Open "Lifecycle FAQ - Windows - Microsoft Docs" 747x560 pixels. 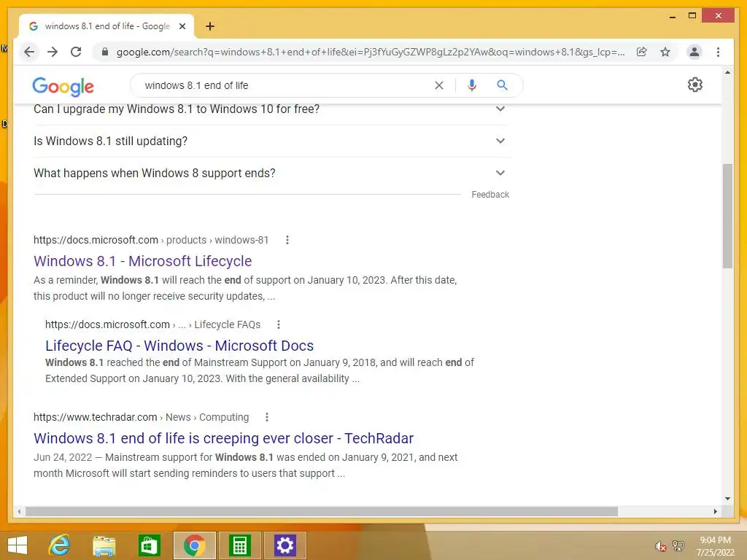click(x=179, y=346)
